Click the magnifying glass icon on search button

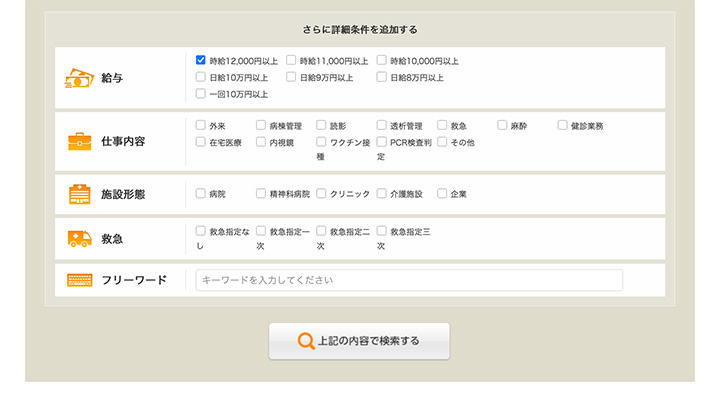point(307,341)
